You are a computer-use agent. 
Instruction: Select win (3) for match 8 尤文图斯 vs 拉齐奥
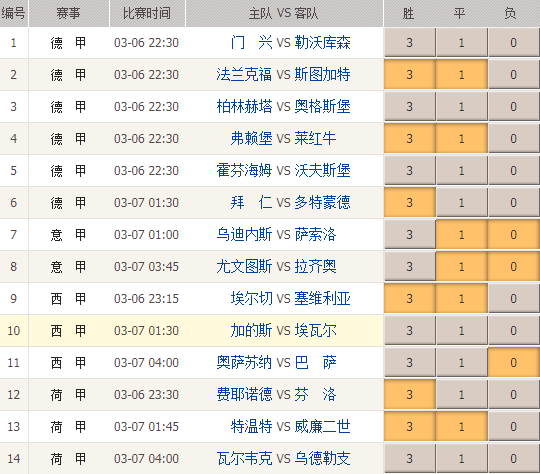click(x=410, y=267)
